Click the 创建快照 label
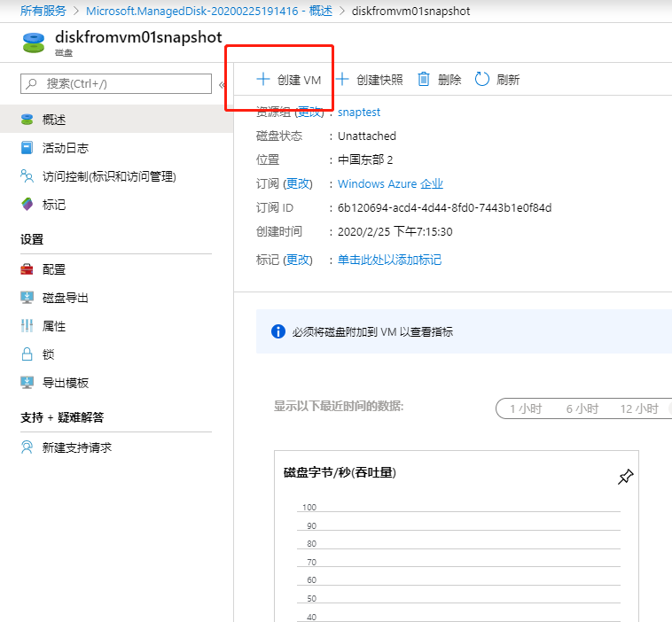 pos(379,80)
